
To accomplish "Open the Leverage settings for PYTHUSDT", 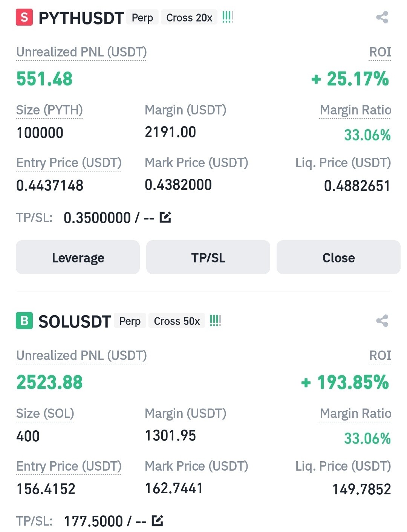I will coord(78,258).
